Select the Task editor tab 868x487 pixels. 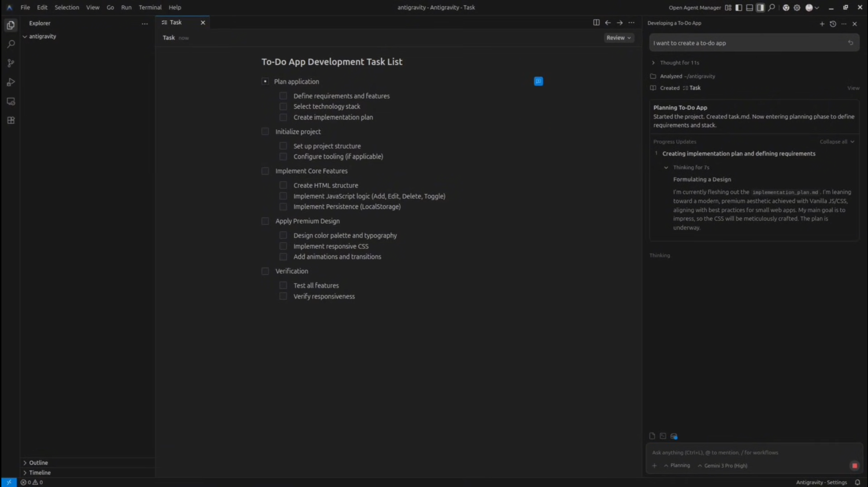coord(176,22)
